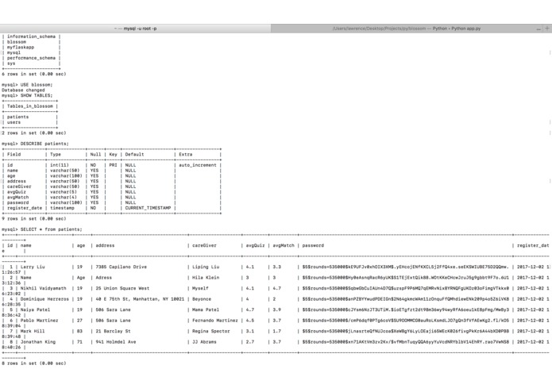Click the patients table name row
This screenshot has height=392, width=552.
coord(18,117)
